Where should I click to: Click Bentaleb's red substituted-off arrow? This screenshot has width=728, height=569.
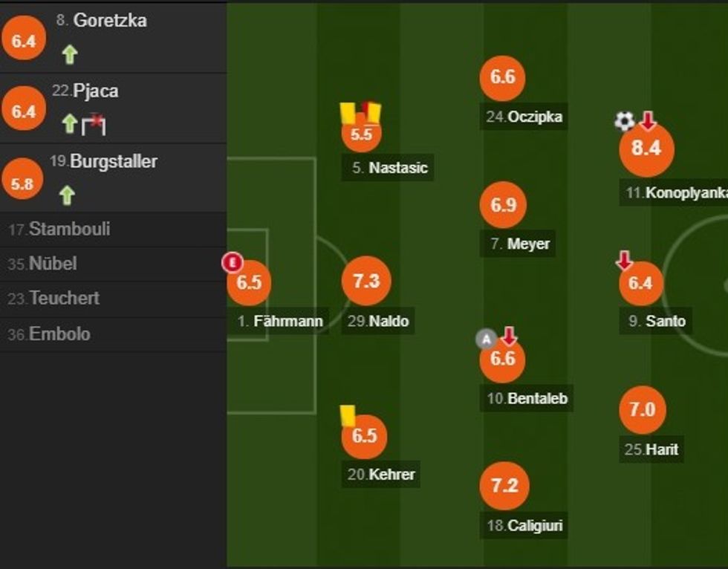pyautogui.click(x=508, y=336)
